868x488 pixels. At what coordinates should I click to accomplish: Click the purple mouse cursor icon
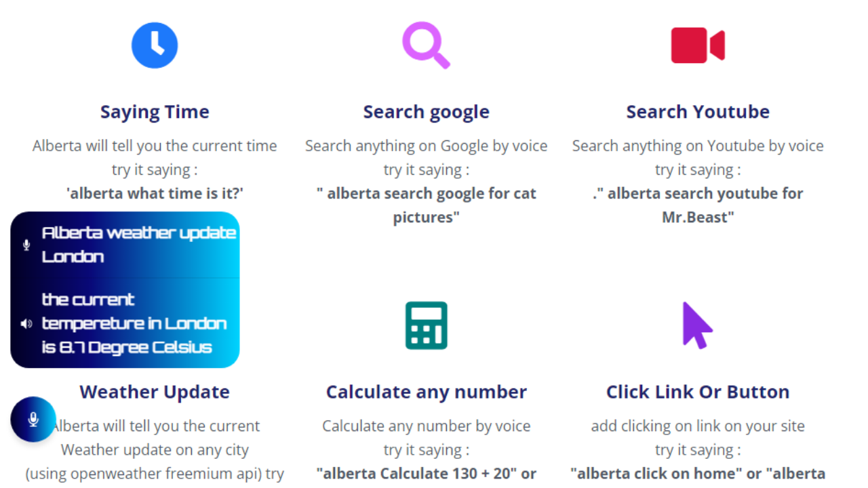(x=696, y=325)
